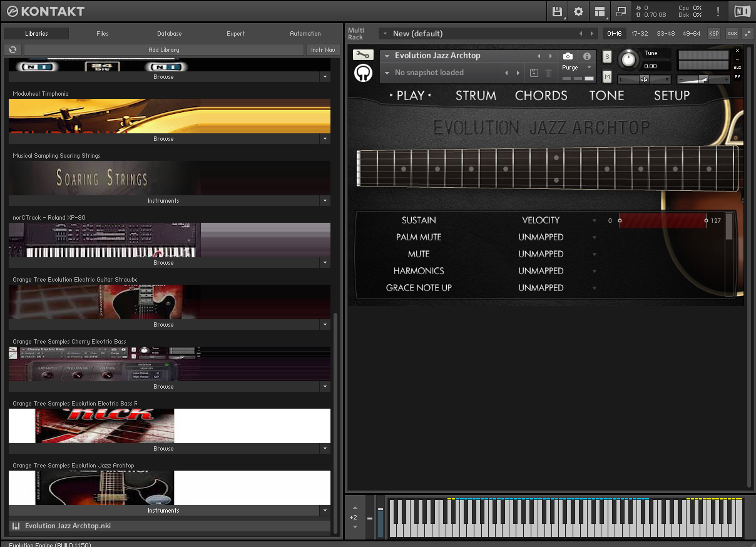The image size is (756, 547).
Task: Toggle the aux button in rack header
Action: pyautogui.click(x=732, y=34)
